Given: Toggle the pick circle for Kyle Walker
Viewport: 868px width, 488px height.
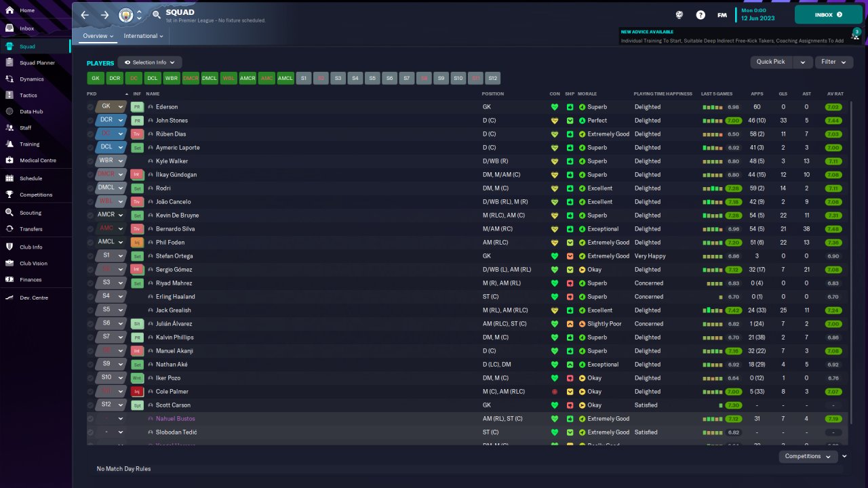Looking at the screenshot, I should point(91,161).
